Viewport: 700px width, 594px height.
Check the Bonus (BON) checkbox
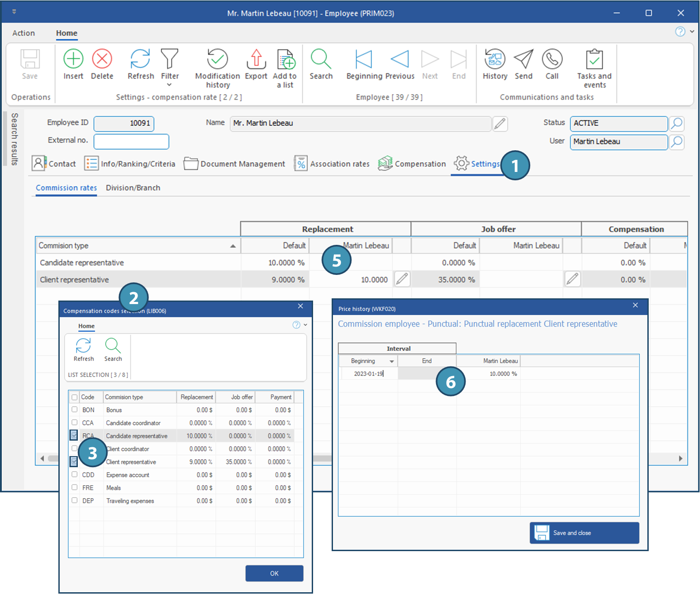(x=74, y=410)
